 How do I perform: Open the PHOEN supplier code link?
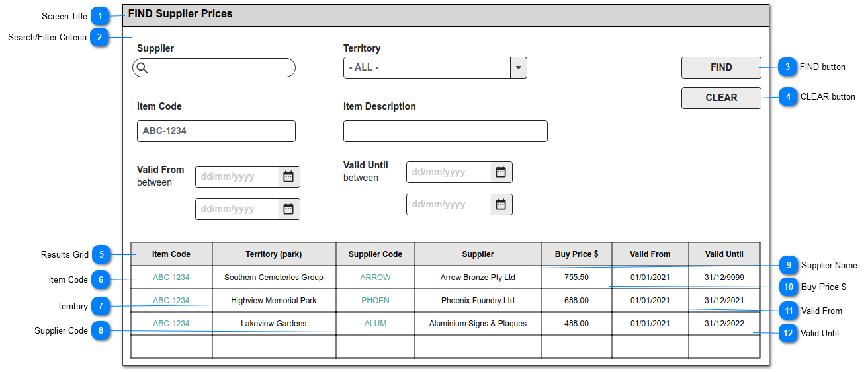375,301
